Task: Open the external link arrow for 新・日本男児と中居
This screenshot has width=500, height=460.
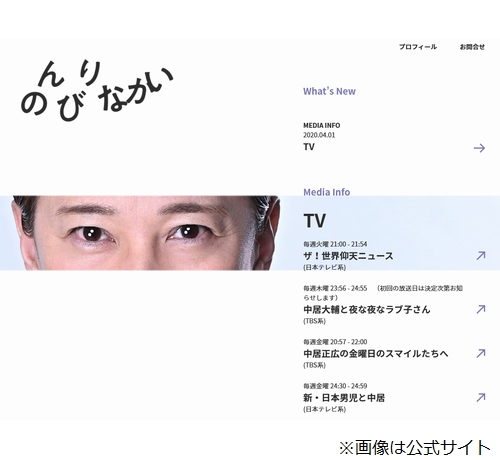Action: coord(481,397)
